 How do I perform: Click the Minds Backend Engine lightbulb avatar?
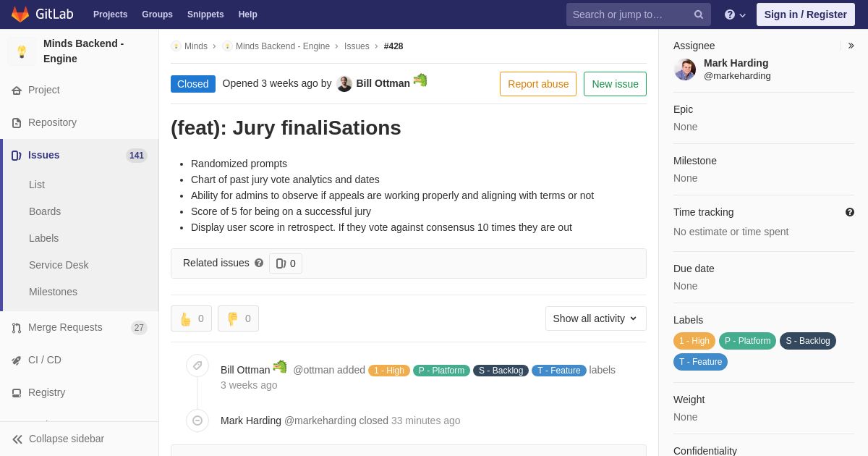[x=22, y=51]
